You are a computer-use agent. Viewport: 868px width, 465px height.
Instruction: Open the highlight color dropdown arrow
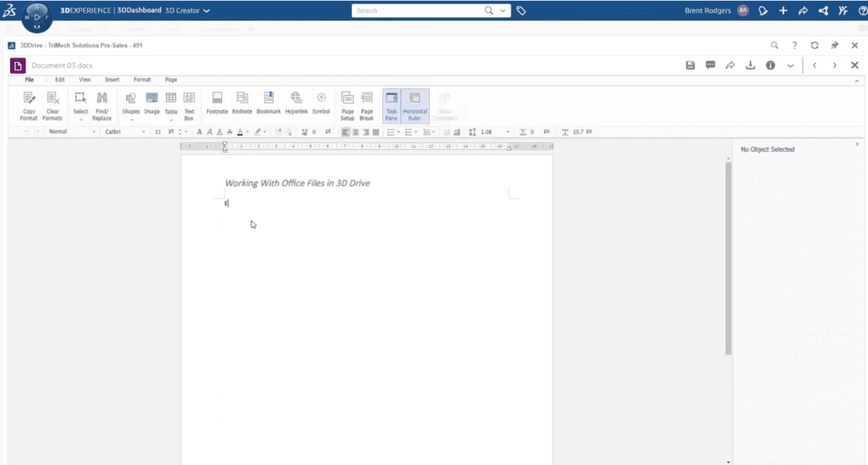click(264, 132)
